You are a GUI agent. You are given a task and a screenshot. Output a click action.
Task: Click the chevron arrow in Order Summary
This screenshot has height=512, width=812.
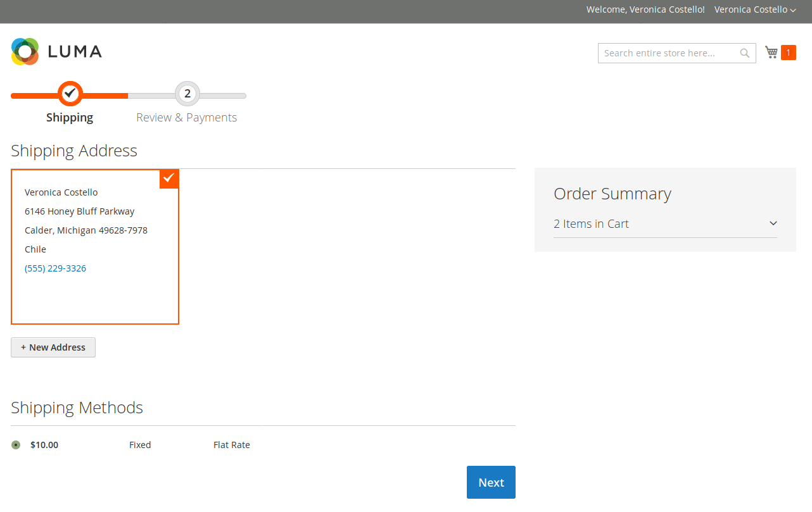pyautogui.click(x=773, y=223)
